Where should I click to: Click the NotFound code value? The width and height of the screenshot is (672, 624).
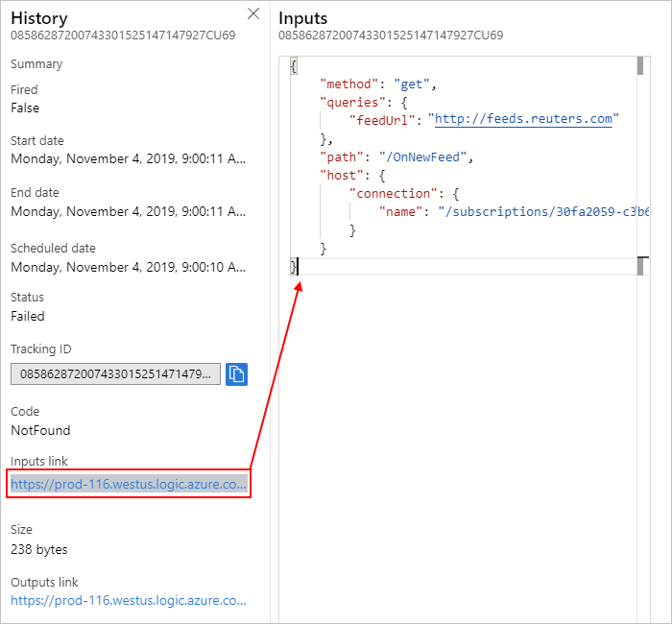click(40, 430)
